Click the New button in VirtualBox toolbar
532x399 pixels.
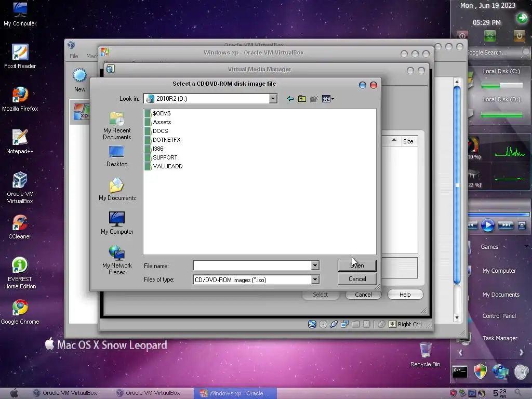[79, 80]
